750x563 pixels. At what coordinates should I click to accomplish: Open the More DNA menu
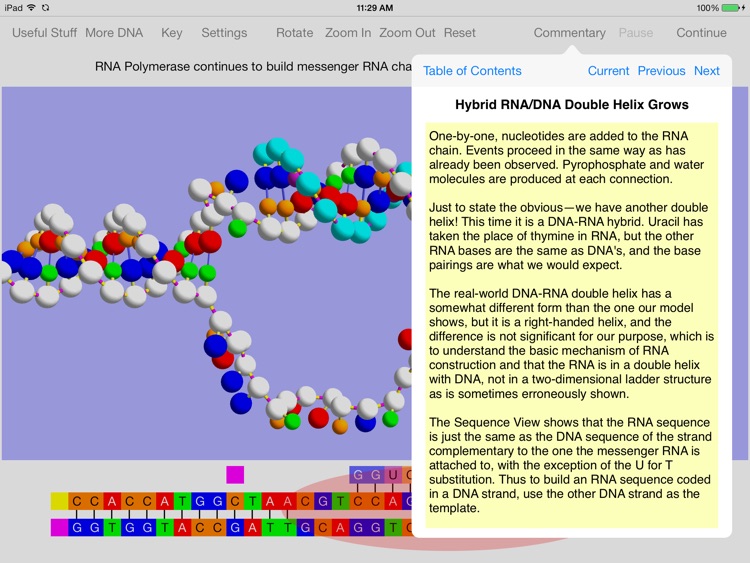pyautogui.click(x=114, y=33)
